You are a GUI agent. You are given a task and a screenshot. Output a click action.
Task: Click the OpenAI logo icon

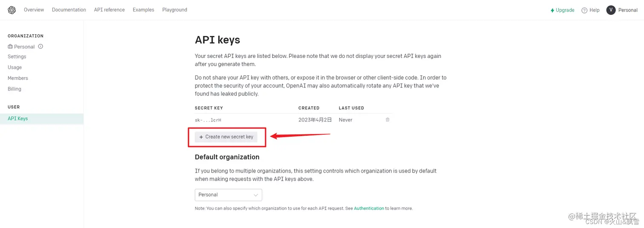[x=11, y=10]
